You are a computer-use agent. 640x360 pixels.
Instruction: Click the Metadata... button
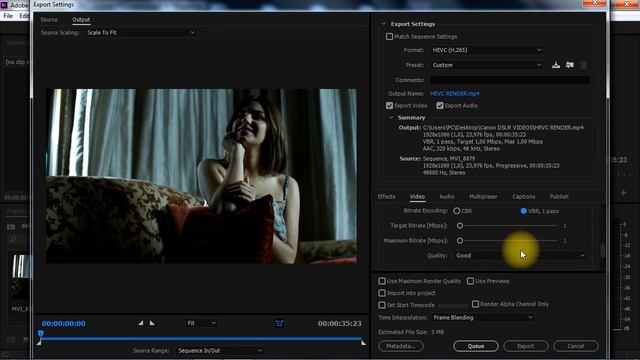401,346
